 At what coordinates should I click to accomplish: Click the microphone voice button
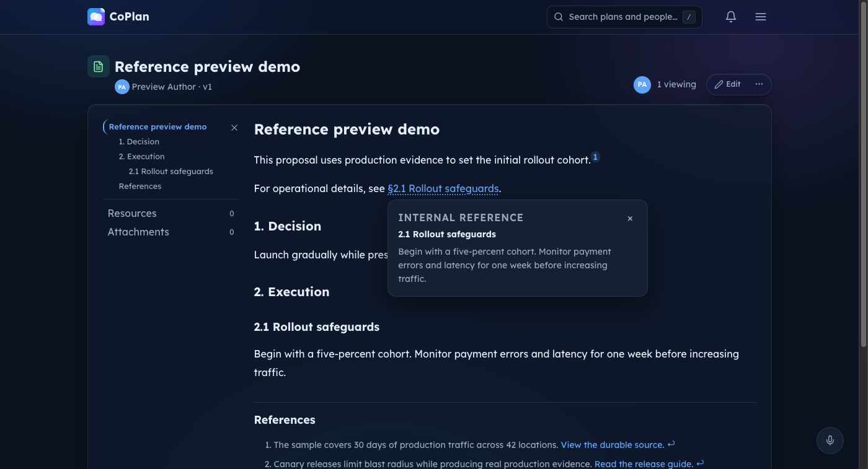(830, 441)
